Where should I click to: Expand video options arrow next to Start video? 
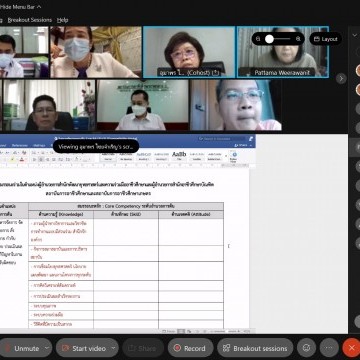[x=114, y=348]
